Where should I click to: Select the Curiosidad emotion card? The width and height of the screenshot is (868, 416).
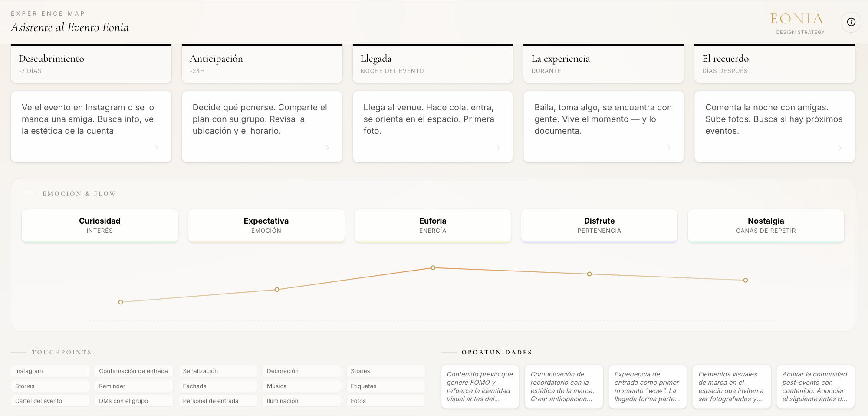point(100,226)
